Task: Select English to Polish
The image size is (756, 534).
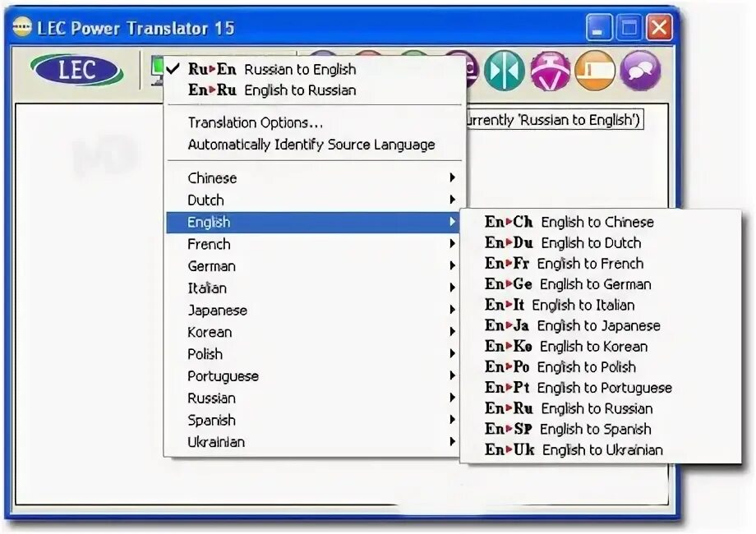Action: click(x=600, y=366)
